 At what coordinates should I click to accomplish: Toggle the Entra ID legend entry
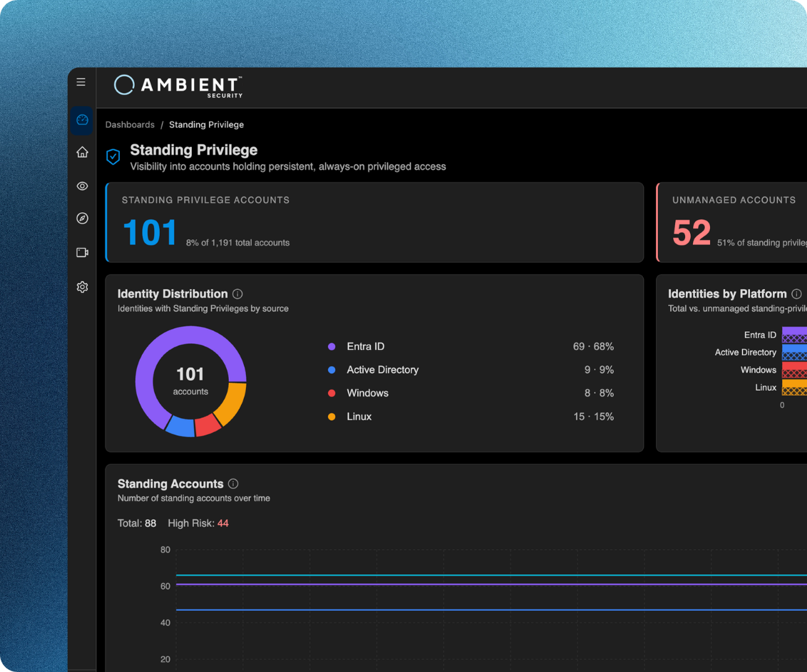[x=471, y=346]
